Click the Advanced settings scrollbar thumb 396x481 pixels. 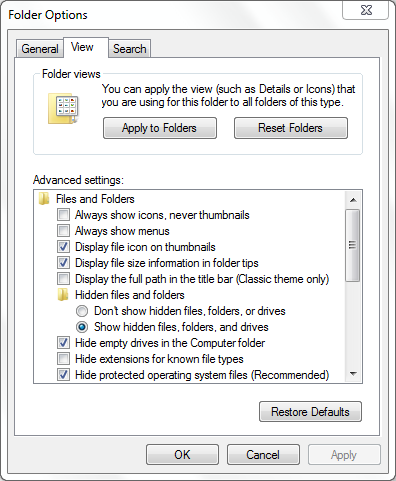[353, 245]
